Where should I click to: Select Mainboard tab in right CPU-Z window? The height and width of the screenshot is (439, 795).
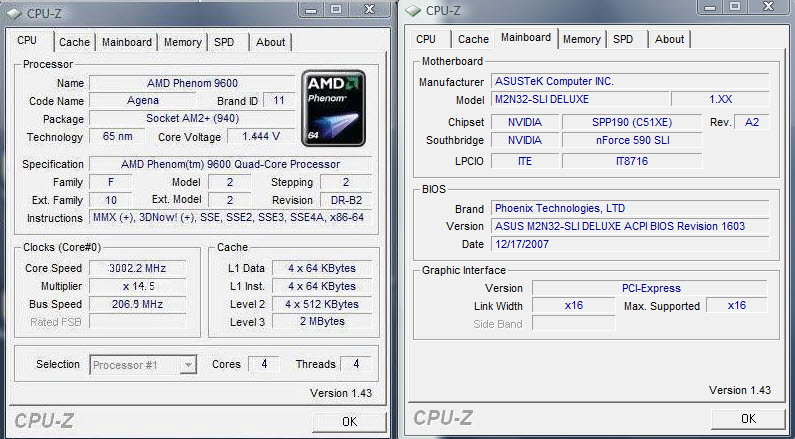click(526, 38)
